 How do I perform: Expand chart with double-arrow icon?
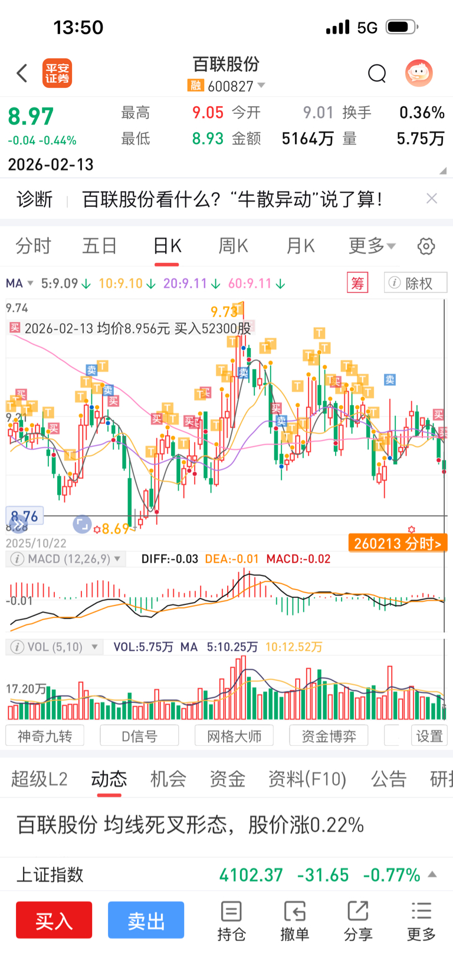19,524
